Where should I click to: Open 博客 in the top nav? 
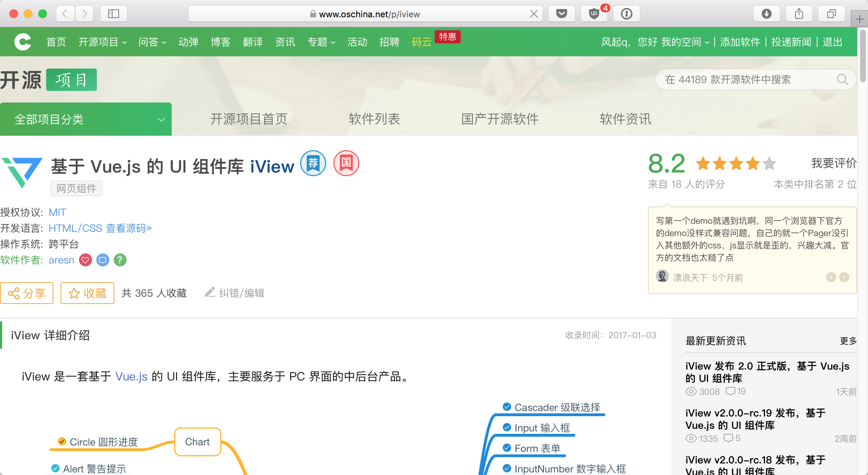pos(221,42)
